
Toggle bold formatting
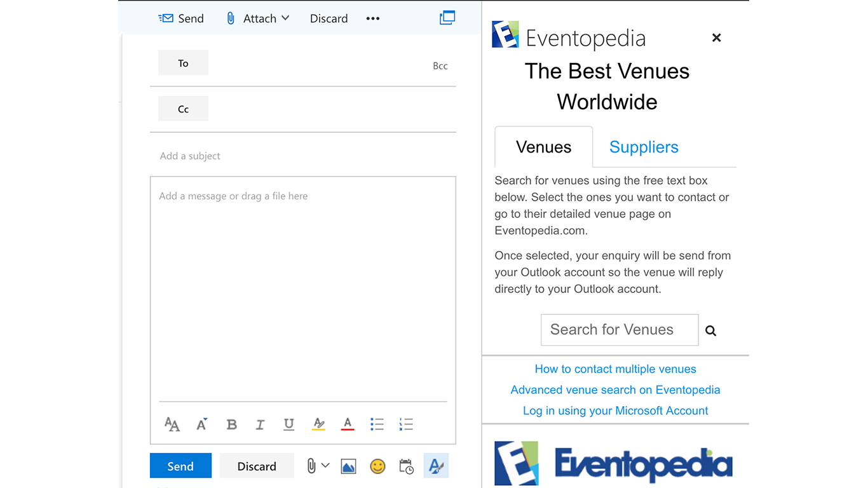click(231, 424)
